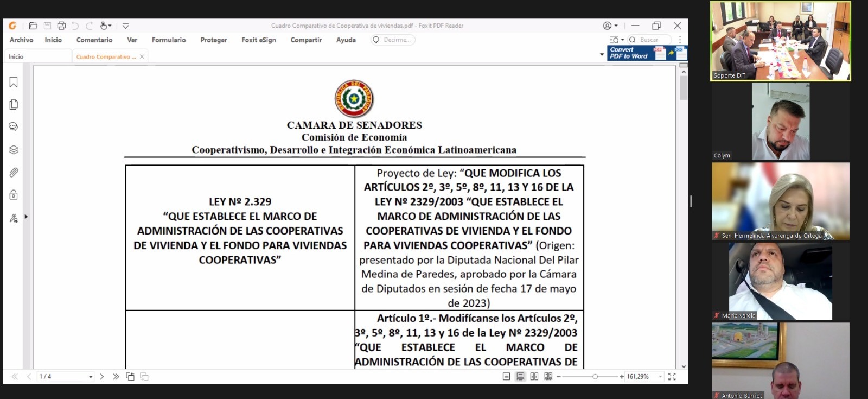This screenshot has width=868, height=399.
Task: Select the Mario Varela participant video
Action: tap(781, 281)
